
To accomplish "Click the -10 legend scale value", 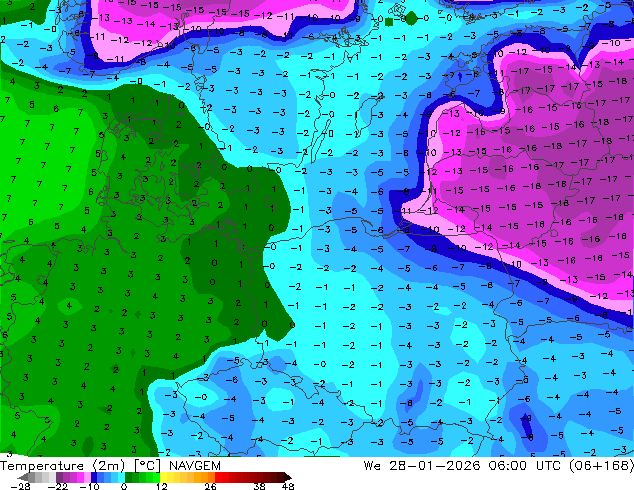I will click(x=89, y=486).
